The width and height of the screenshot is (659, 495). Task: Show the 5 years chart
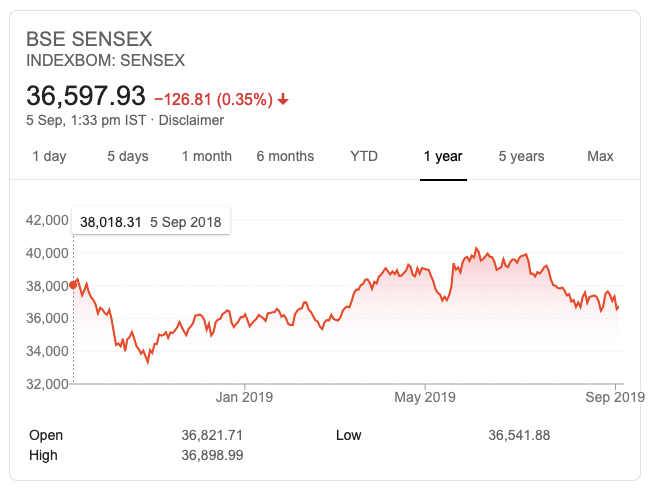522,156
